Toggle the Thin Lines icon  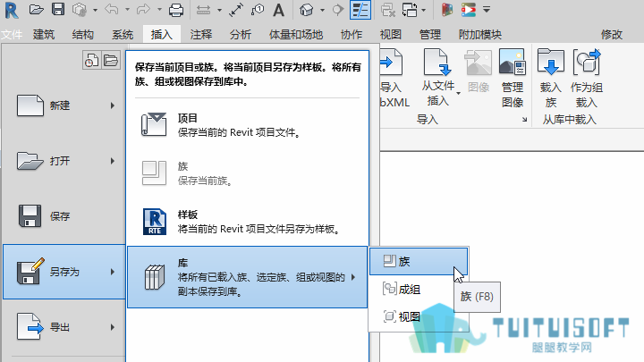click(360, 10)
